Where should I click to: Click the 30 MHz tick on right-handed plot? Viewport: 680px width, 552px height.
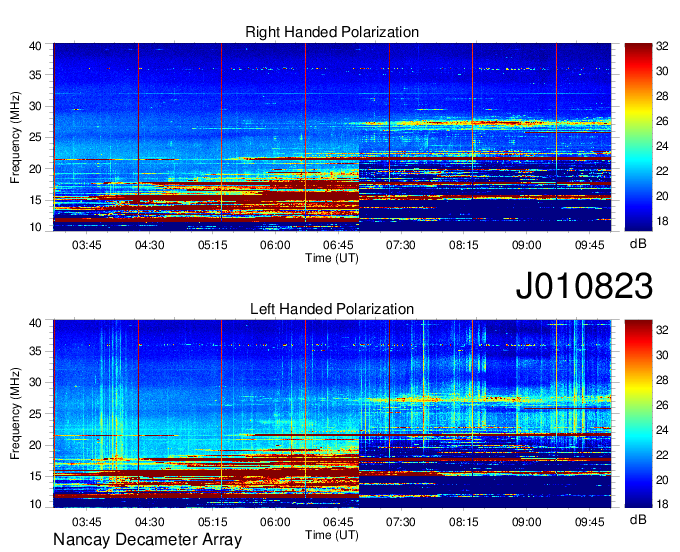pos(35,106)
